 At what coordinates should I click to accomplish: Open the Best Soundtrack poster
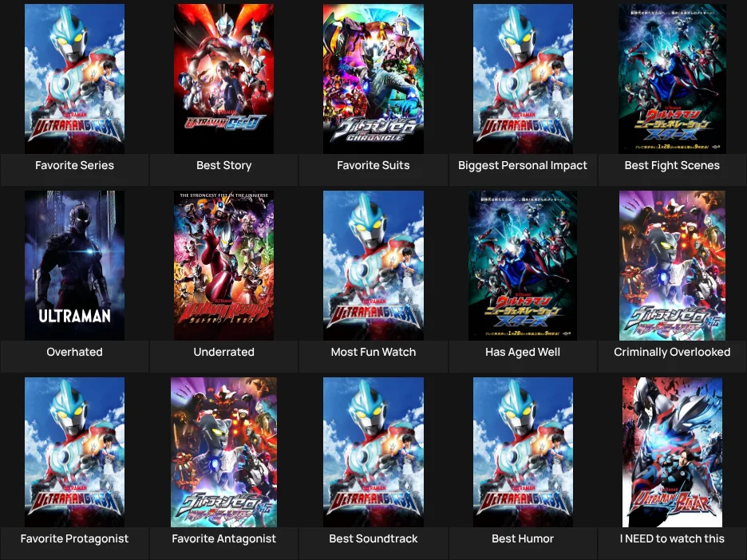(x=373, y=452)
